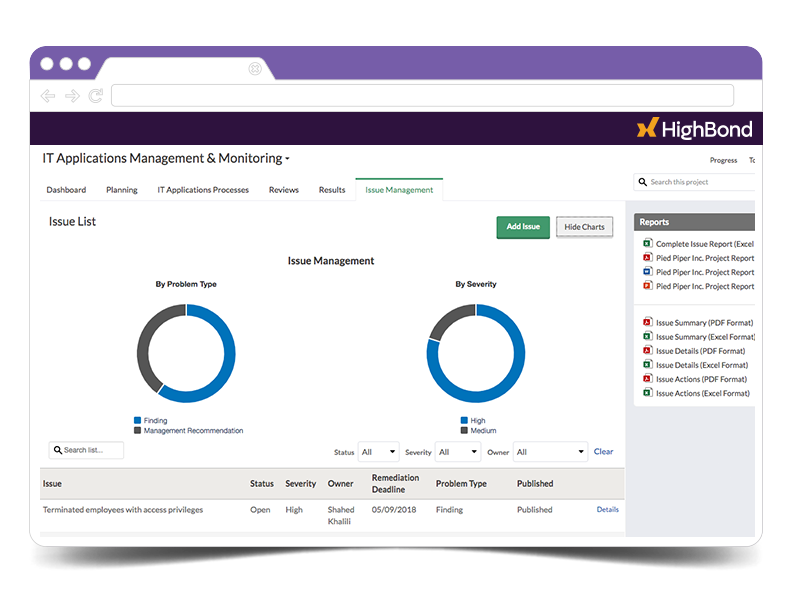Select the Reviews tab
This screenshot has width=800, height=600.
[x=284, y=190]
